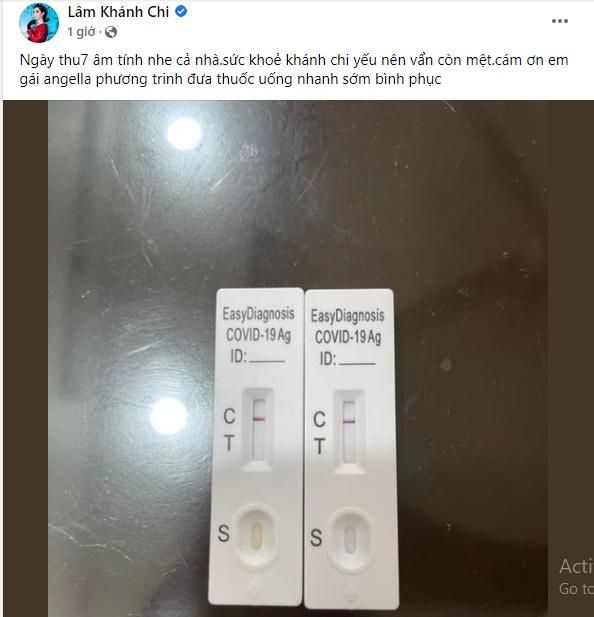This screenshot has height=617, width=594.
Task: Click the lower light reflection in photo
Action: click(x=168, y=416)
